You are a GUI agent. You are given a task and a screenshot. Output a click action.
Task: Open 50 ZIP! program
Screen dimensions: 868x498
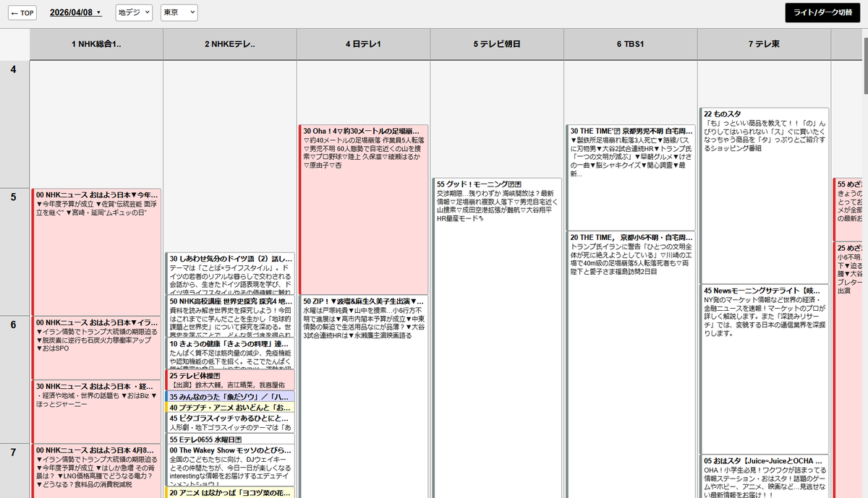pos(363,396)
